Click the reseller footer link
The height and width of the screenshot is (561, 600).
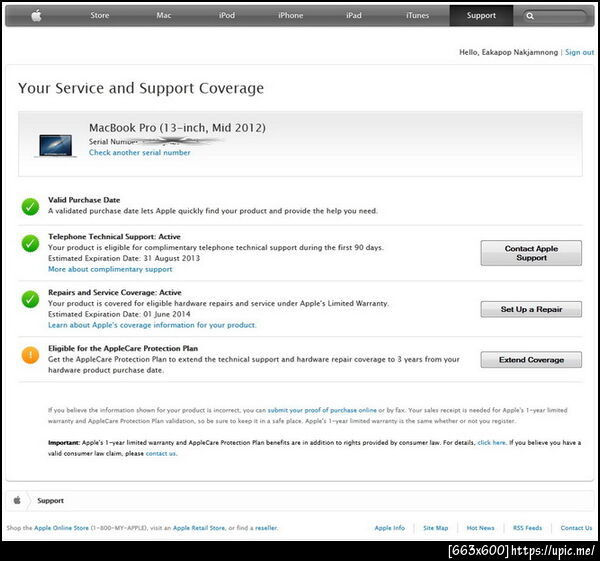pos(266,528)
